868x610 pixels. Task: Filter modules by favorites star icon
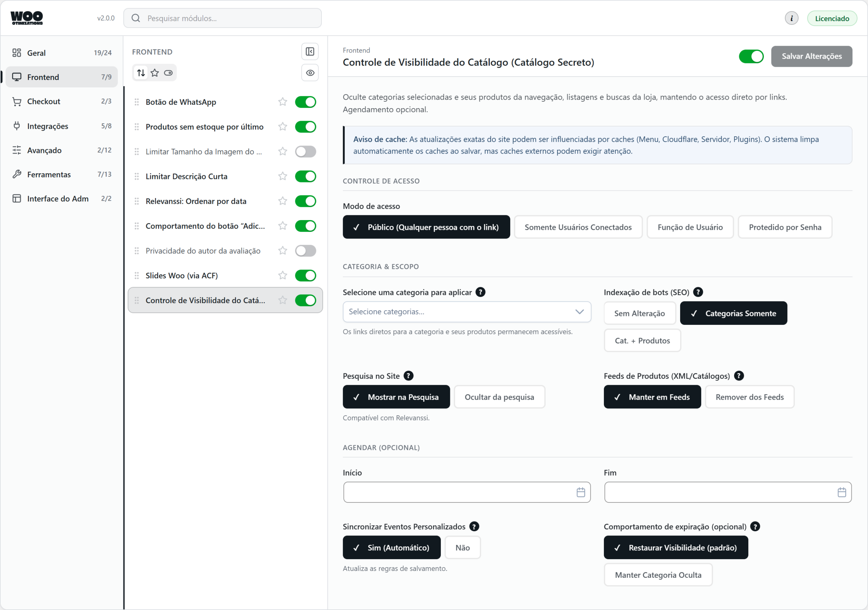tap(155, 73)
